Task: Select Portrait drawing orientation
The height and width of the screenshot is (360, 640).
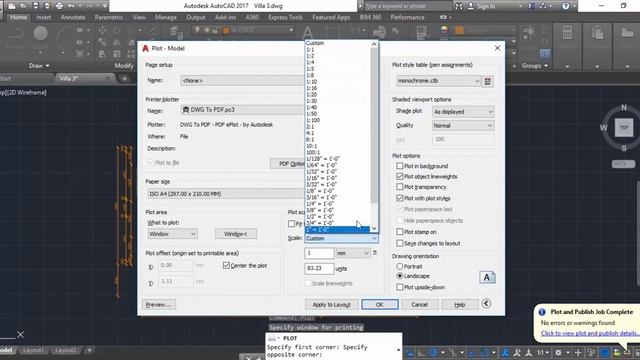Action: point(400,266)
